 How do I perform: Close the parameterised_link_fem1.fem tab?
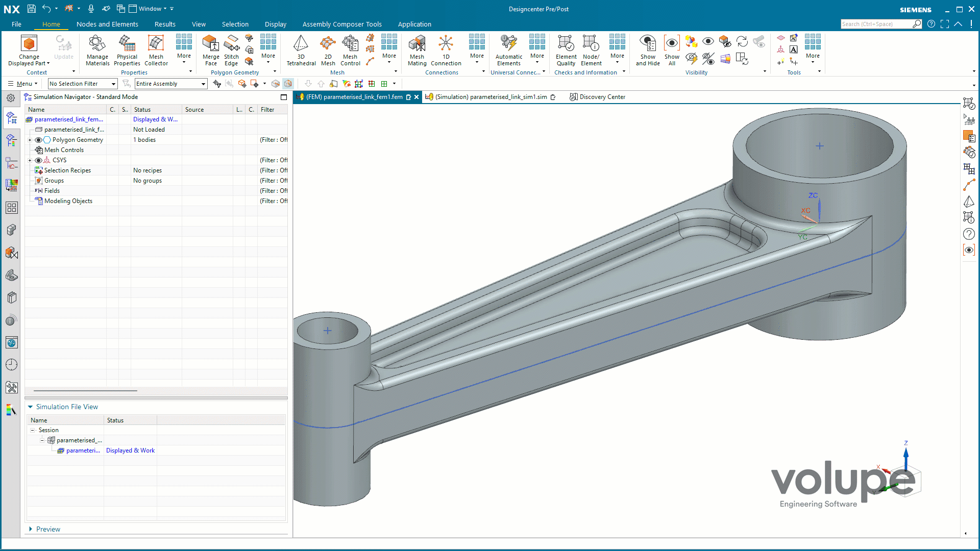coord(416,97)
